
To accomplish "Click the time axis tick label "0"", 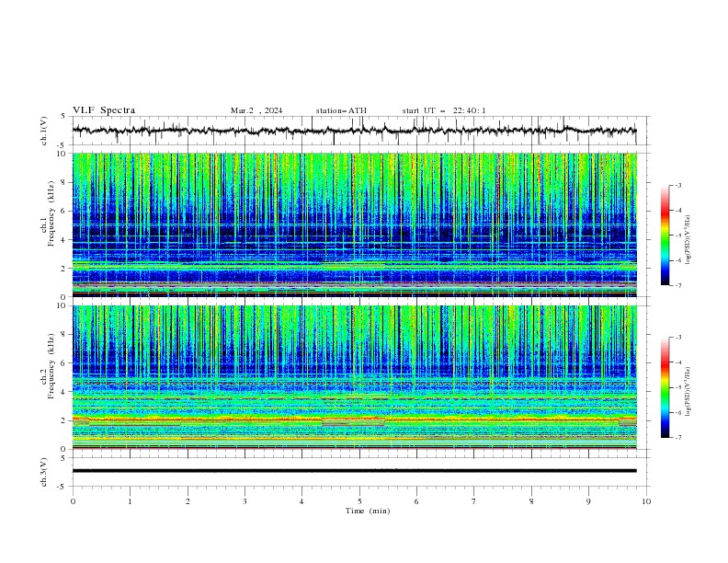I will tap(73, 501).
